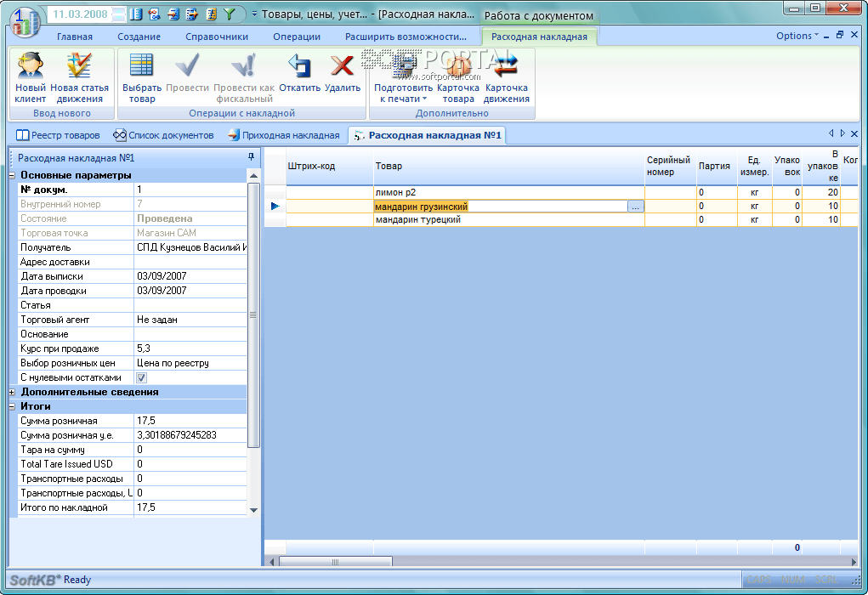Open Расширить возможности ribbon tab
This screenshot has width=868, height=595.
(x=406, y=37)
